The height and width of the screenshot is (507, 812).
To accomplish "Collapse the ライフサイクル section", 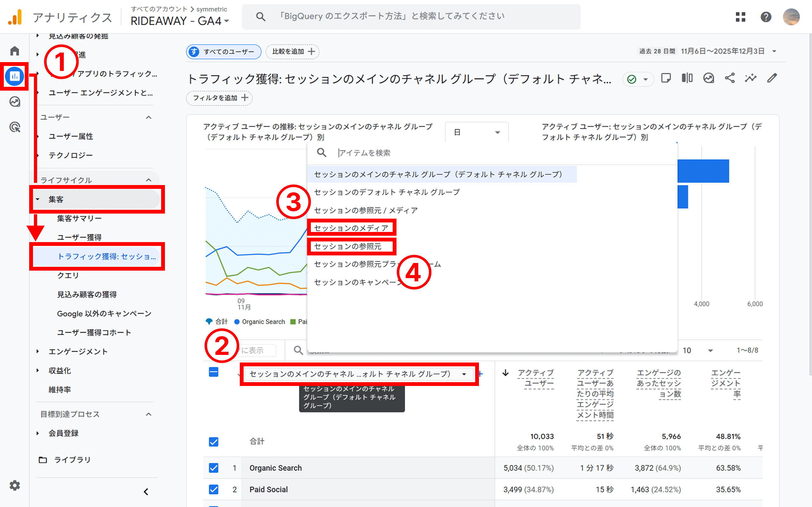I will [149, 180].
